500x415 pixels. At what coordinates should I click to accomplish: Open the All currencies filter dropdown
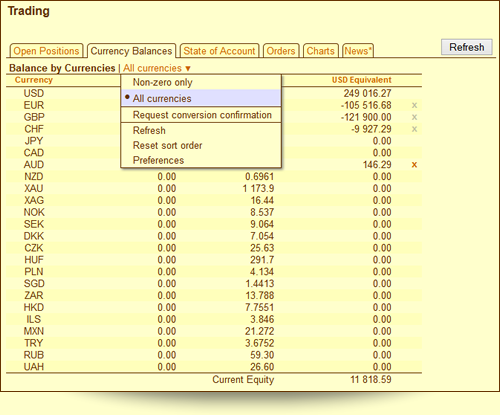coord(157,68)
